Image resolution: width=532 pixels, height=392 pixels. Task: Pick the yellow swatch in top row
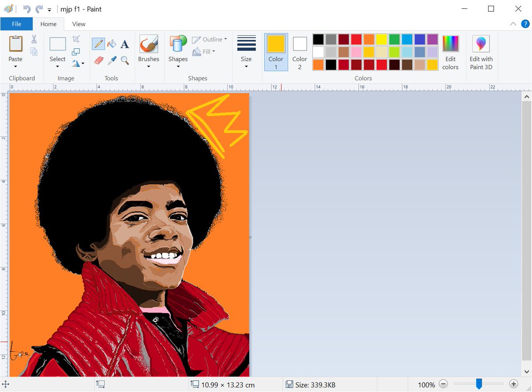[x=382, y=39]
